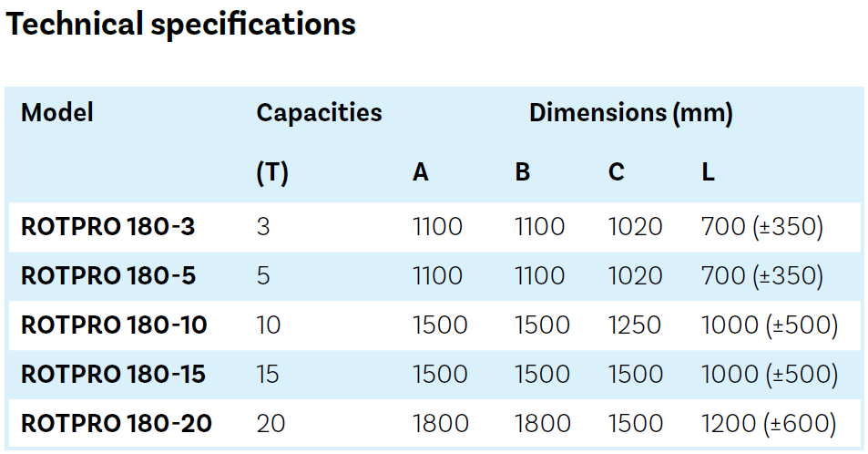Select the capacity value 15
The width and height of the screenshot is (868, 454).
[x=268, y=375]
